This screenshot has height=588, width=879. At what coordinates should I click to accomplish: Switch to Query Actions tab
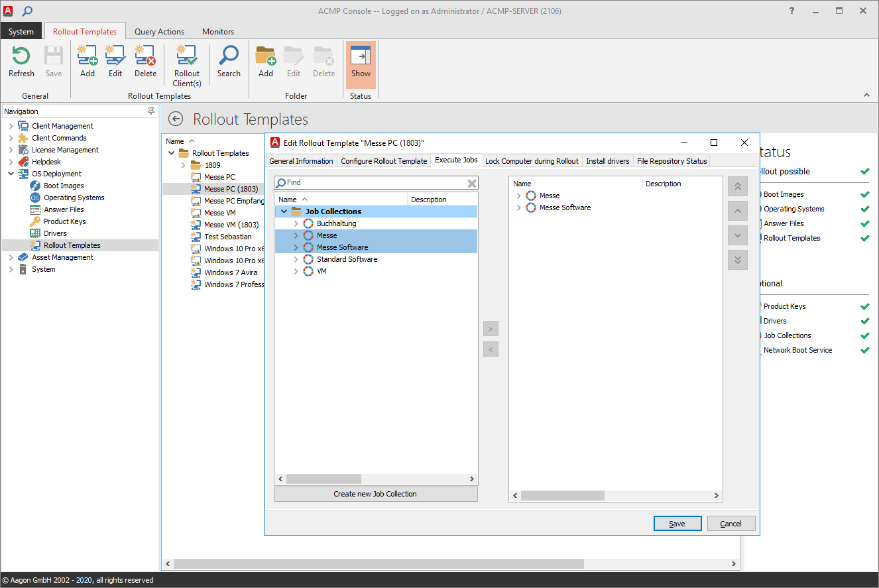point(159,31)
